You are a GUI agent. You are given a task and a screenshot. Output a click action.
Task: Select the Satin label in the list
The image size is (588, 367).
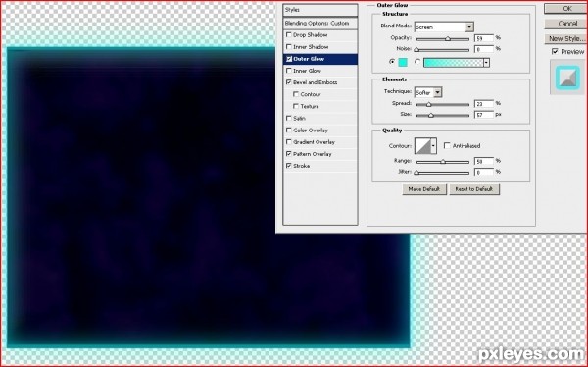[x=299, y=119]
